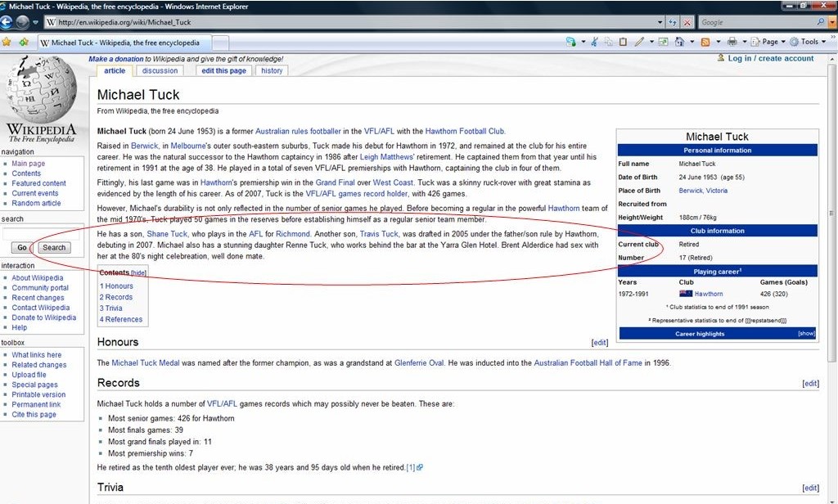838x504 pixels.
Task: Click the Berwick, Victoria infobox link
Action: 703,191
